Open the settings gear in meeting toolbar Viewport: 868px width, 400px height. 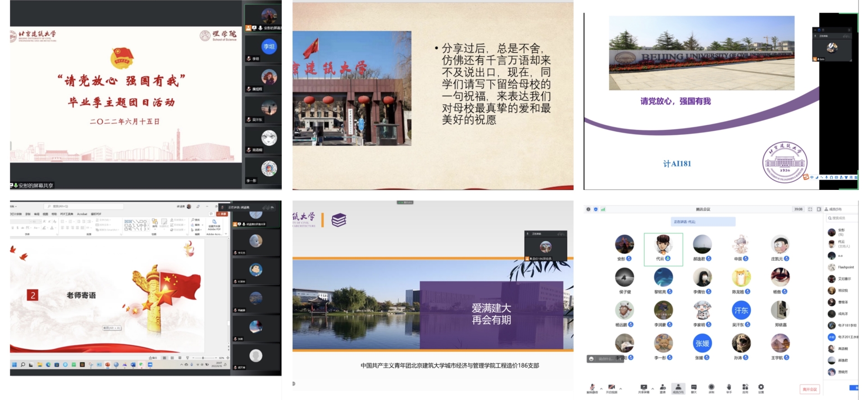coord(761,387)
